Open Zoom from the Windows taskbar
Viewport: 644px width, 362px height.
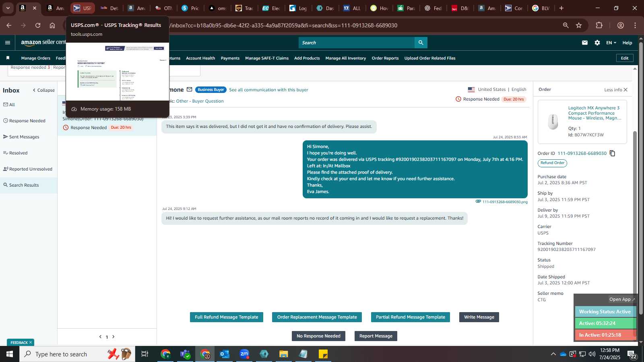coord(244,354)
